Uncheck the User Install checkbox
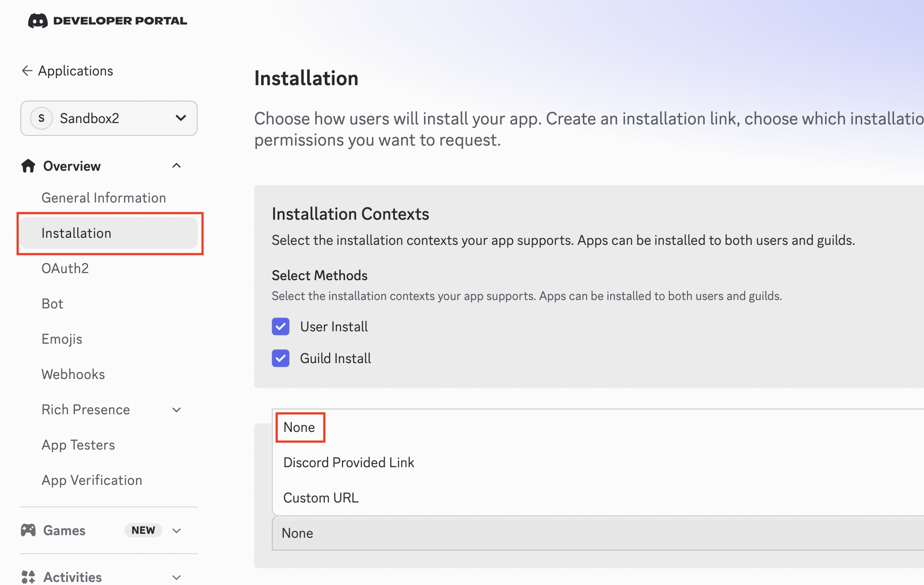This screenshot has width=924, height=585. [281, 326]
